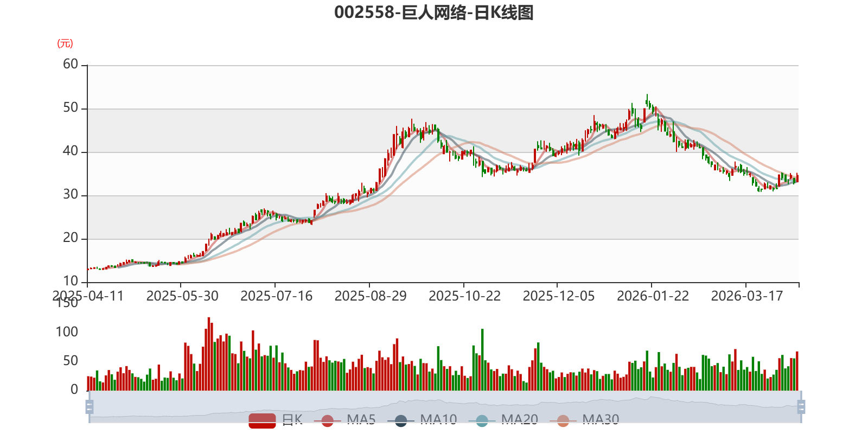
Task: Click the 20 price axis label
Action: (71, 238)
